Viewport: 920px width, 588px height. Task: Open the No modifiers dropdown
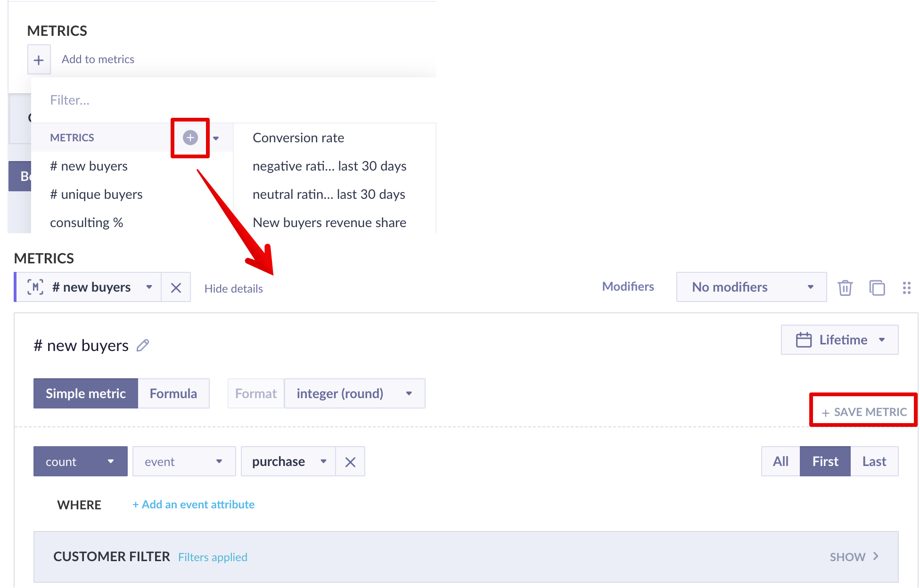tap(751, 287)
